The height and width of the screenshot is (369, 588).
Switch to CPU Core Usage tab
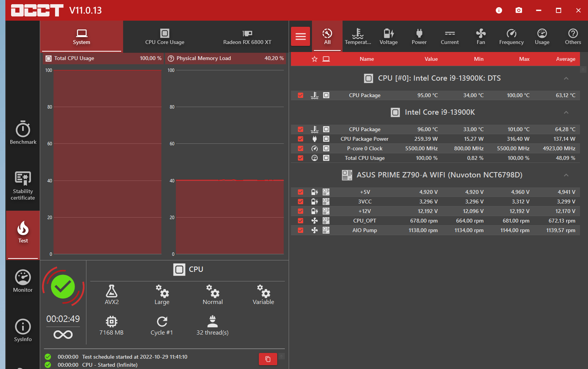coord(165,36)
